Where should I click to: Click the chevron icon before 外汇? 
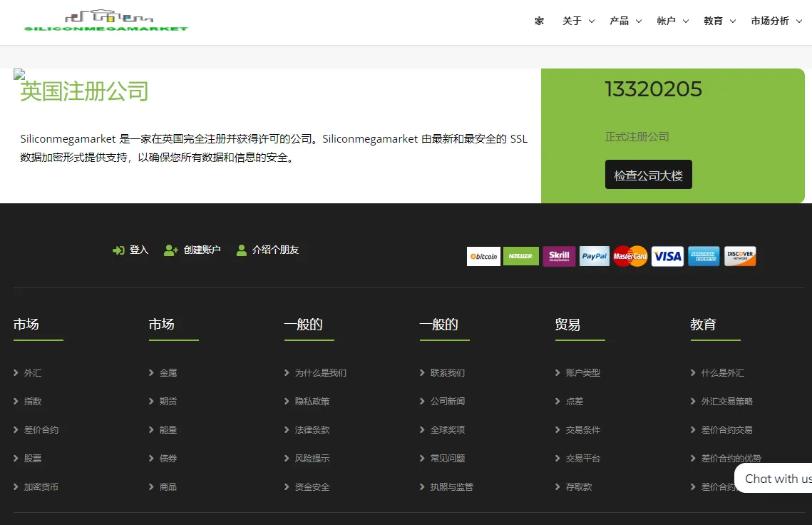(x=16, y=372)
